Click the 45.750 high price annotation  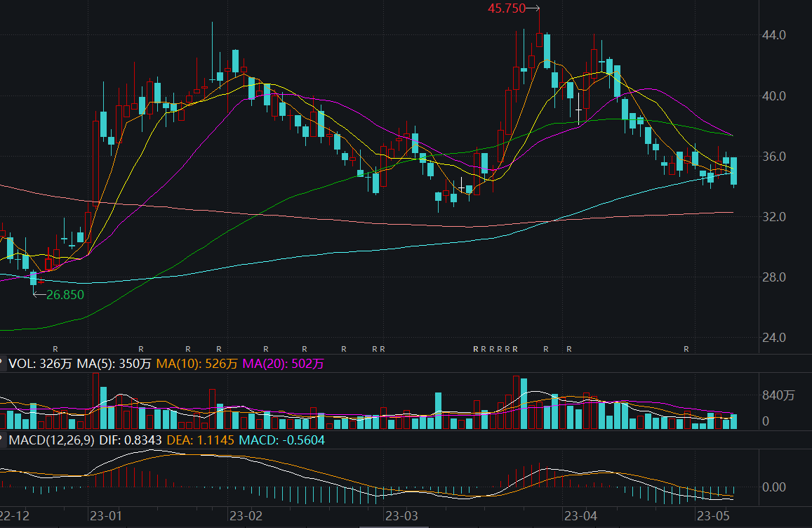507,8
